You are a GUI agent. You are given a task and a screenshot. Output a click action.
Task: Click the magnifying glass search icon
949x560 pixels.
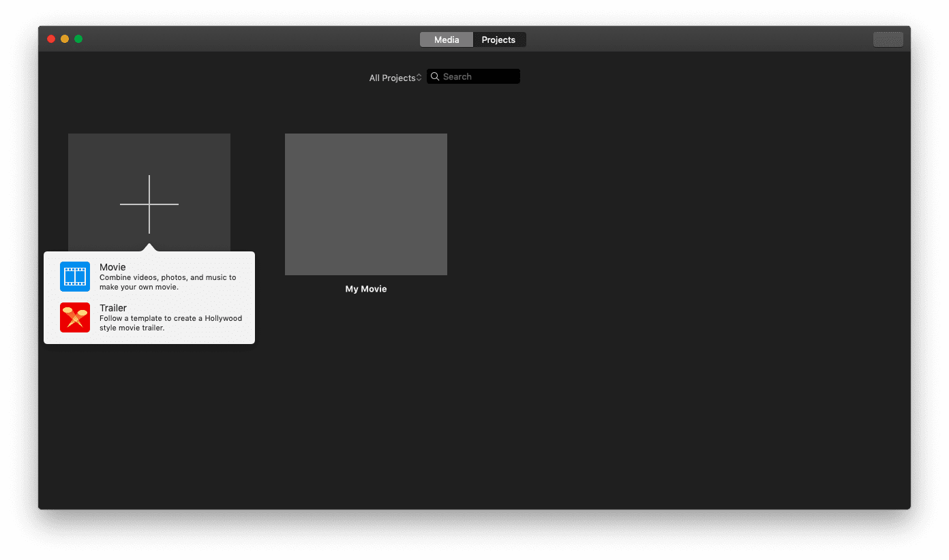coord(435,77)
